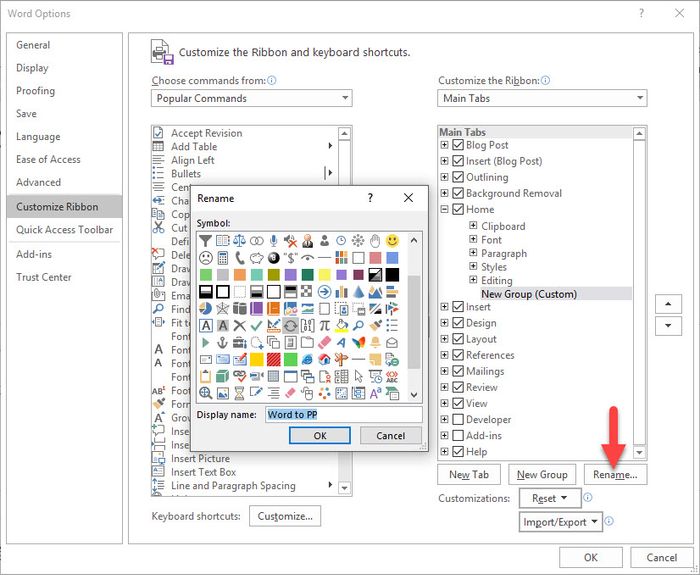The width and height of the screenshot is (700, 575).
Task: Expand the Paragraph group node
Action: point(473,253)
